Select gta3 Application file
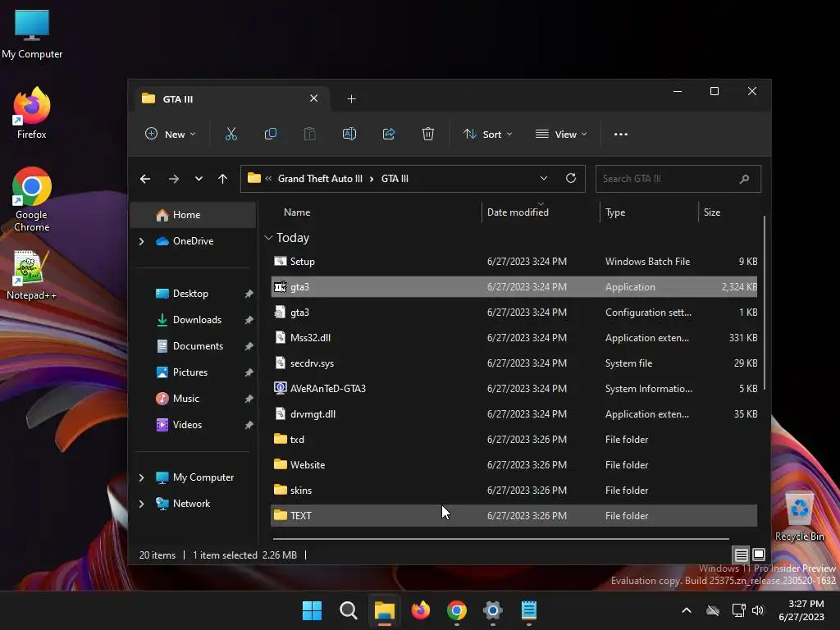 click(x=514, y=287)
